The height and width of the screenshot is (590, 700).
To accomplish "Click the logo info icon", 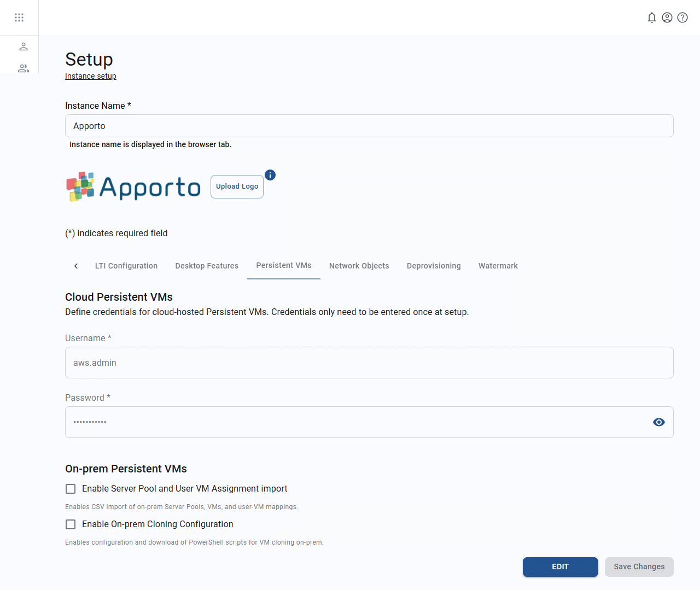I will pyautogui.click(x=270, y=175).
